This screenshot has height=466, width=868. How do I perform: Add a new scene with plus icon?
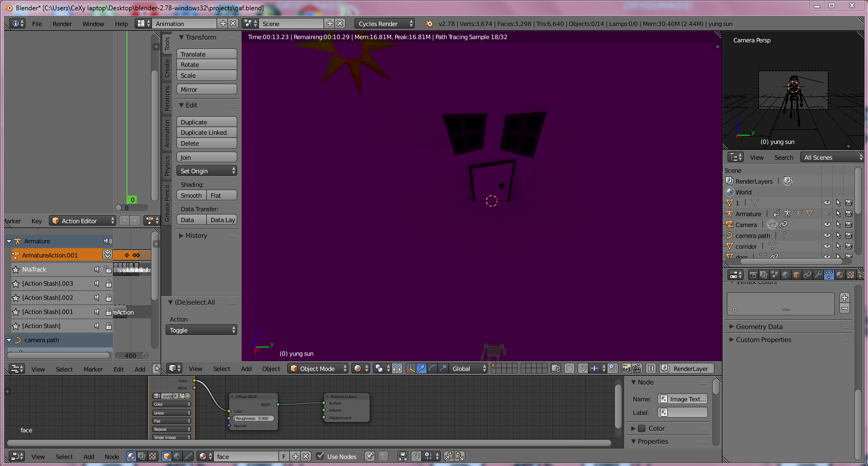point(330,23)
